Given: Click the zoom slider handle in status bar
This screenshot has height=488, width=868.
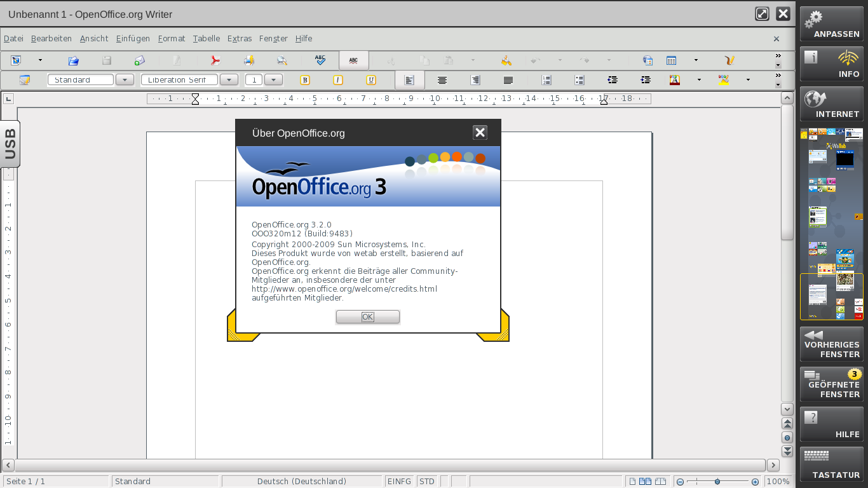Looking at the screenshot, I should click(717, 482).
